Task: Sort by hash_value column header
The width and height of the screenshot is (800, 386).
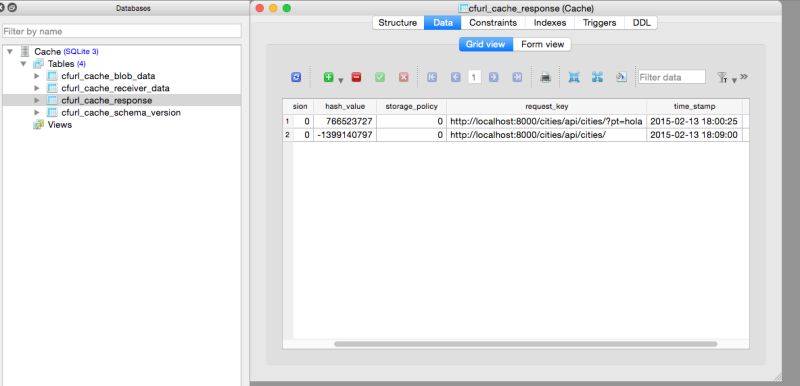Action: click(x=345, y=107)
